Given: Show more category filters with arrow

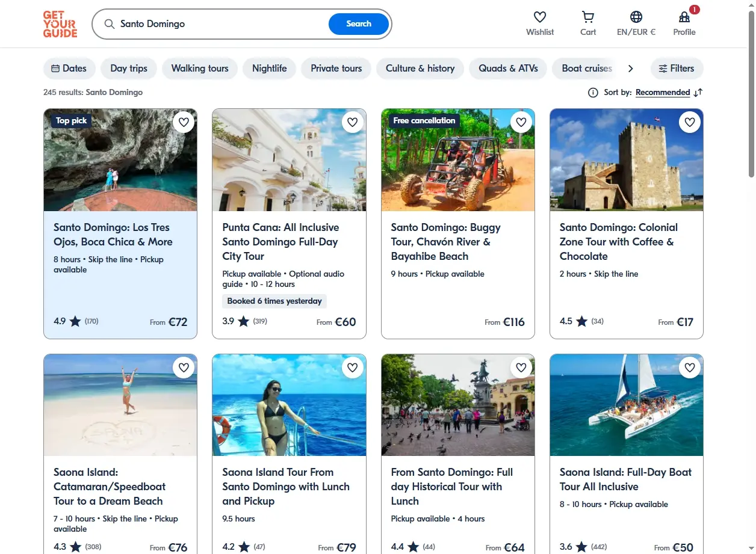Looking at the screenshot, I should [630, 69].
